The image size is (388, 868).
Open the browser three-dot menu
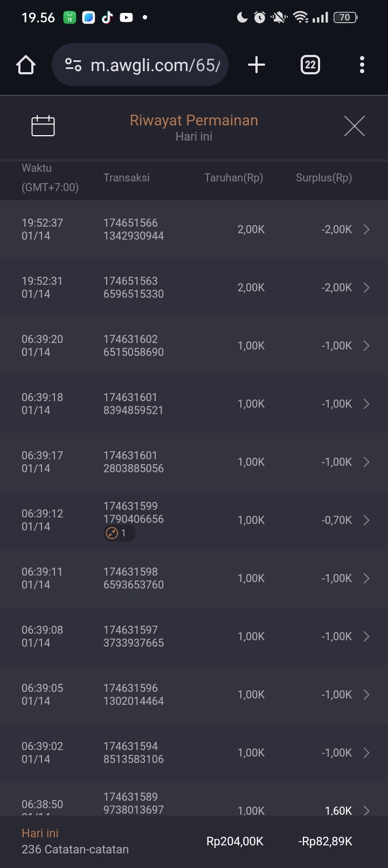362,65
